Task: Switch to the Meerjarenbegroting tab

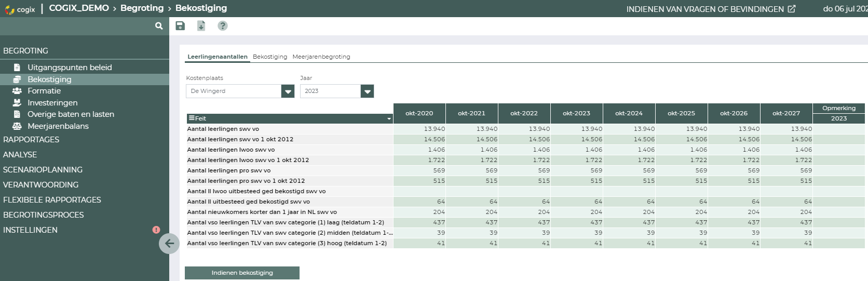Action: click(x=321, y=57)
